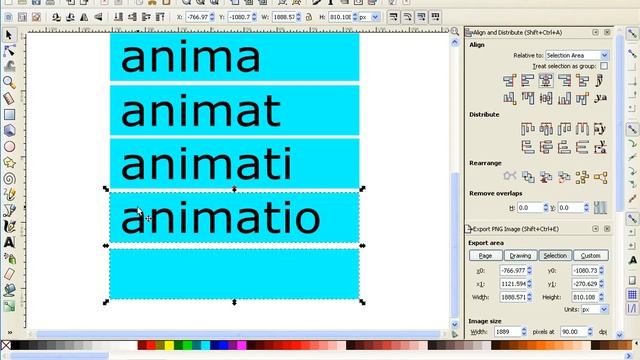
Task: Align left edges of objects
Action: [x=528, y=80]
